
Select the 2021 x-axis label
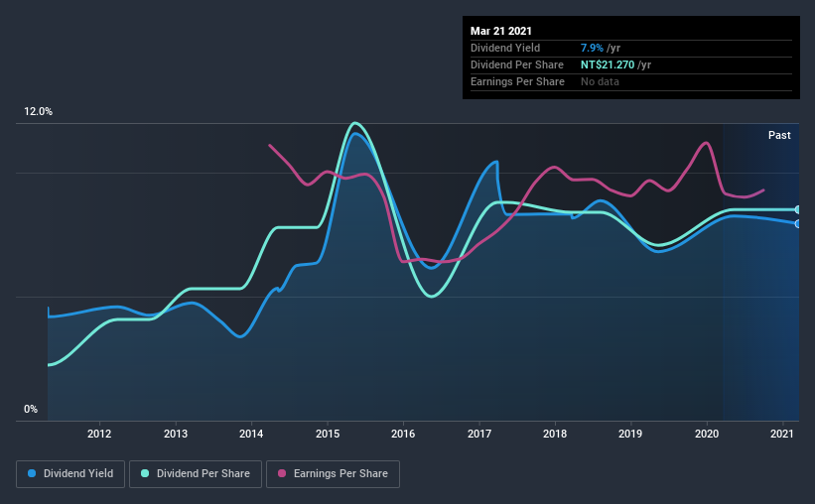click(x=781, y=434)
